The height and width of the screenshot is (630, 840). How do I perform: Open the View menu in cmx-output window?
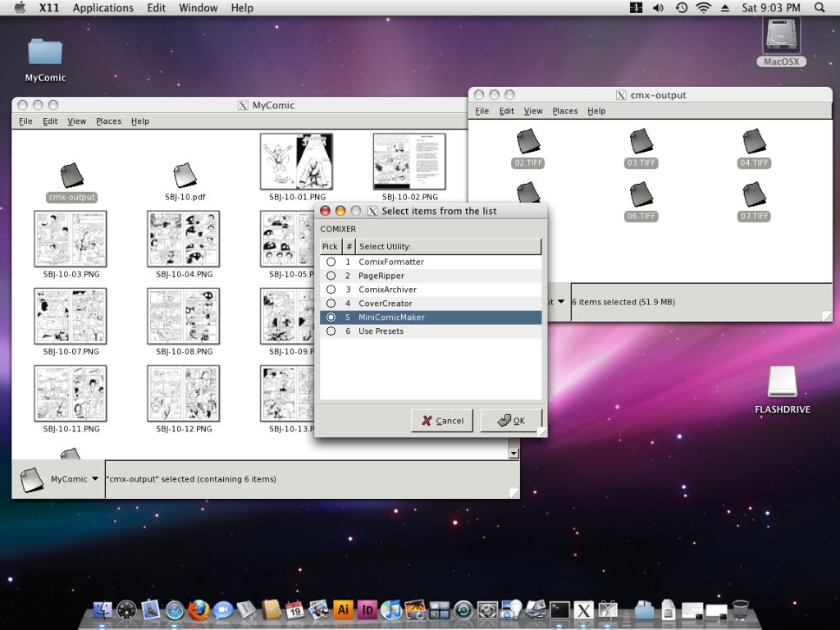point(533,112)
